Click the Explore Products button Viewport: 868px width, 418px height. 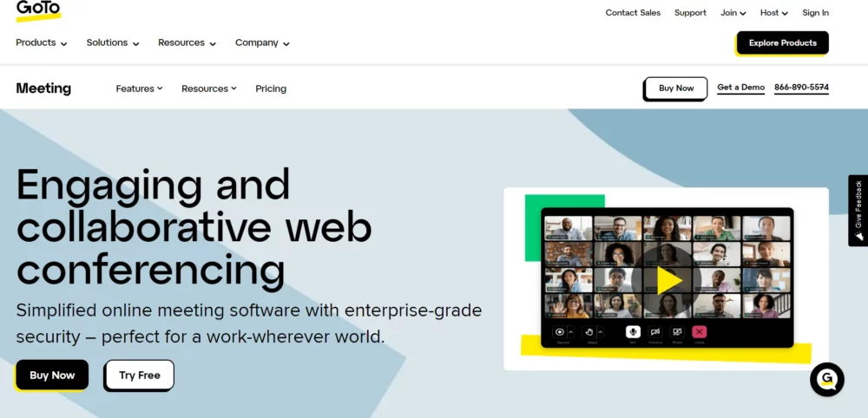point(782,43)
